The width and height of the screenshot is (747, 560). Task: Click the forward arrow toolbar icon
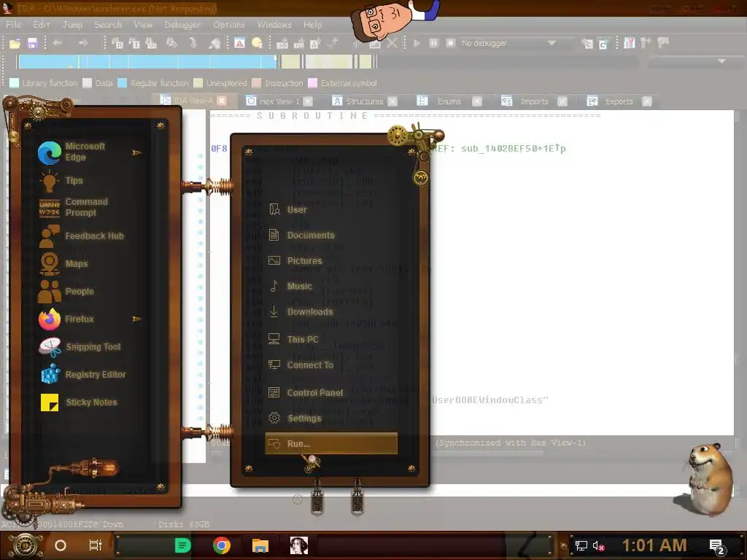click(83, 43)
